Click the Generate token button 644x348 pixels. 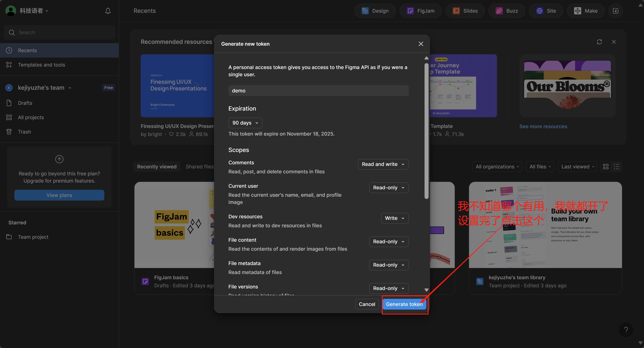pos(404,304)
